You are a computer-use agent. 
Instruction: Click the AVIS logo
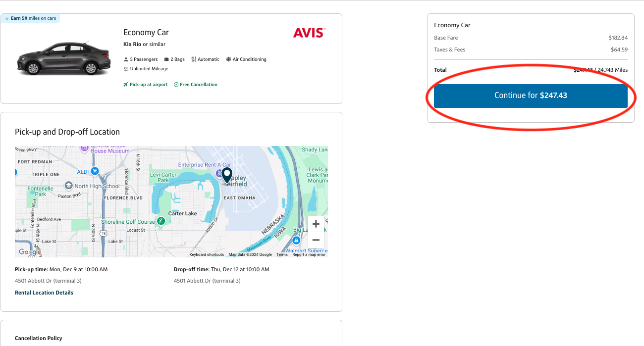tap(309, 33)
